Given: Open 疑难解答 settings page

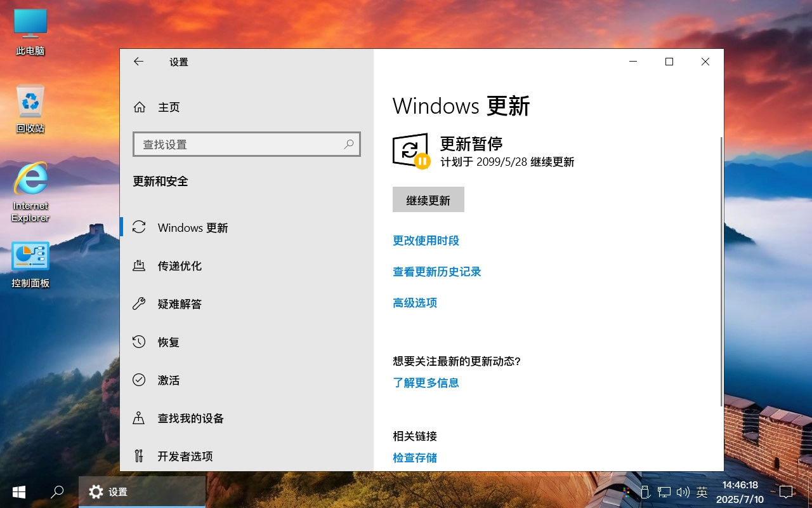Looking at the screenshot, I should click(179, 304).
